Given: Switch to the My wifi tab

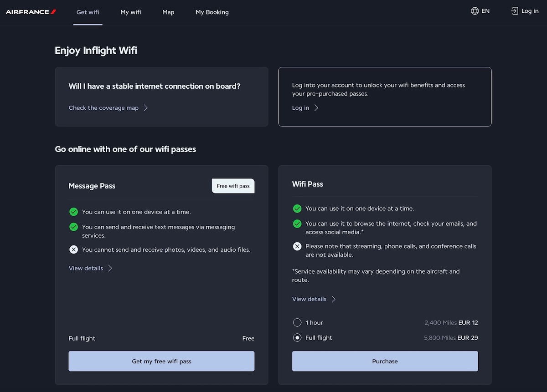Looking at the screenshot, I should (131, 12).
